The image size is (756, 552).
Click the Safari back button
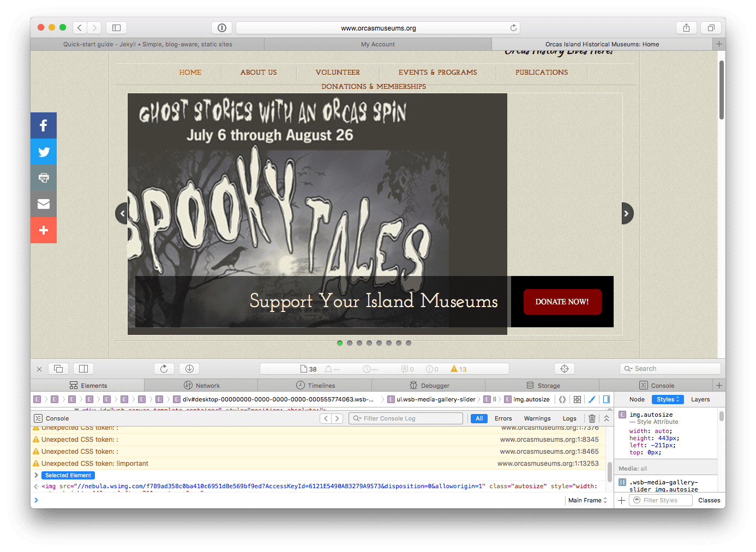pyautogui.click(x=80, y=28)
